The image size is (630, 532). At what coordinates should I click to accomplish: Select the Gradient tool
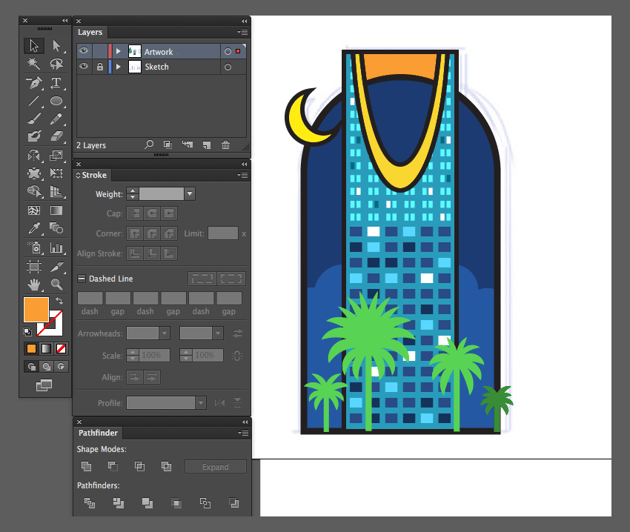pyautogui.click(x=56, y=210)
